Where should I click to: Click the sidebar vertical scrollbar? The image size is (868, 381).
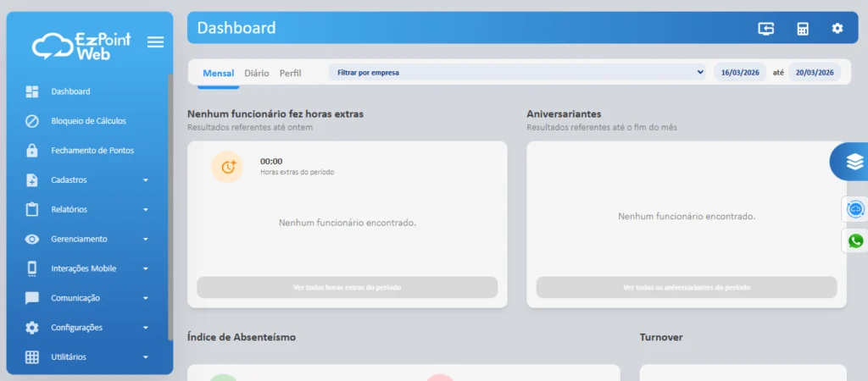(170, 207)
